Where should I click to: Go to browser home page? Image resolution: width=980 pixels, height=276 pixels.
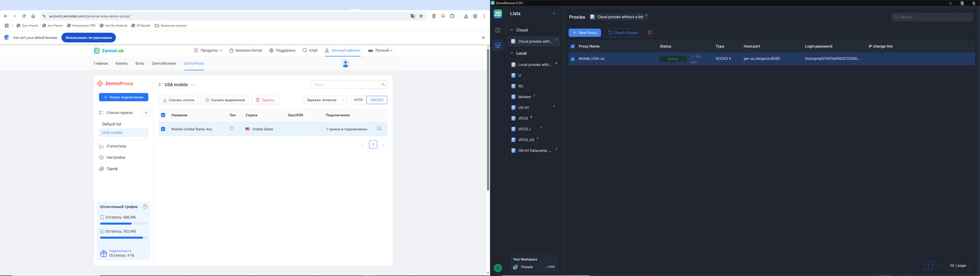click(33, 16)
